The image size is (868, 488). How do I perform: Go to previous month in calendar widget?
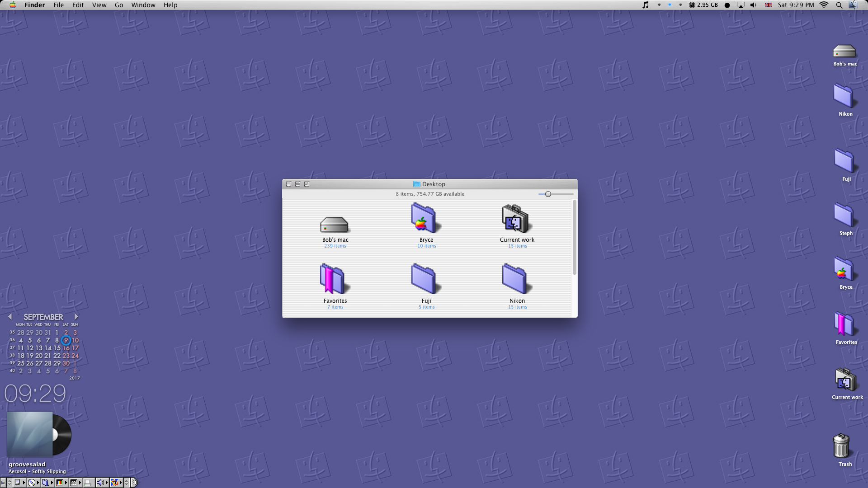tap(10, 317)
